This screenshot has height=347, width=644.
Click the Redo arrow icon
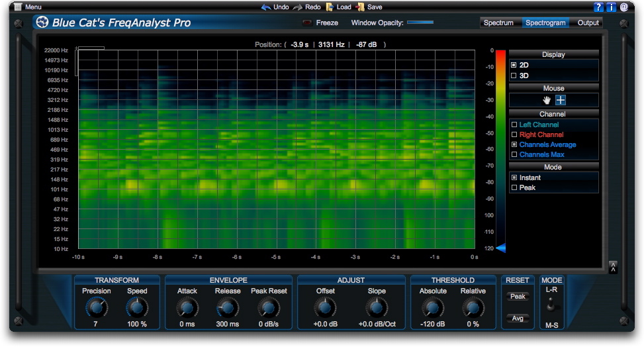(x=298, y=7)
